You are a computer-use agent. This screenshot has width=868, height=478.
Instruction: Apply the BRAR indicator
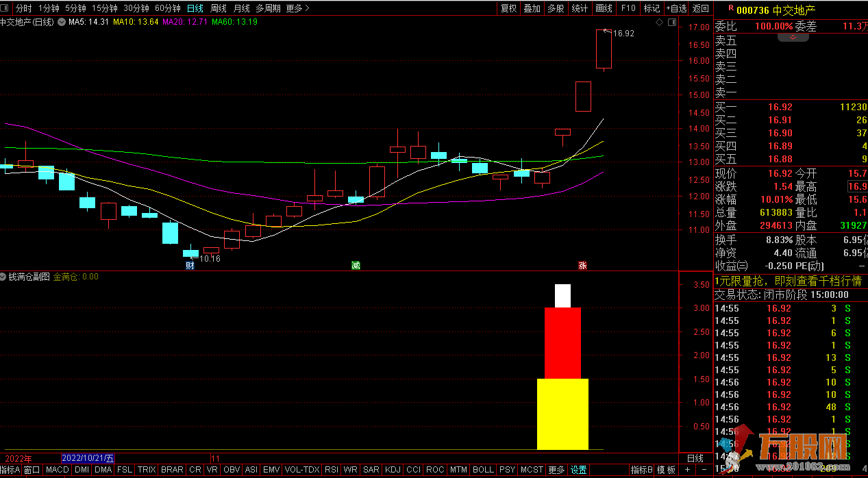pyautogui.click(x=172, y=470)
